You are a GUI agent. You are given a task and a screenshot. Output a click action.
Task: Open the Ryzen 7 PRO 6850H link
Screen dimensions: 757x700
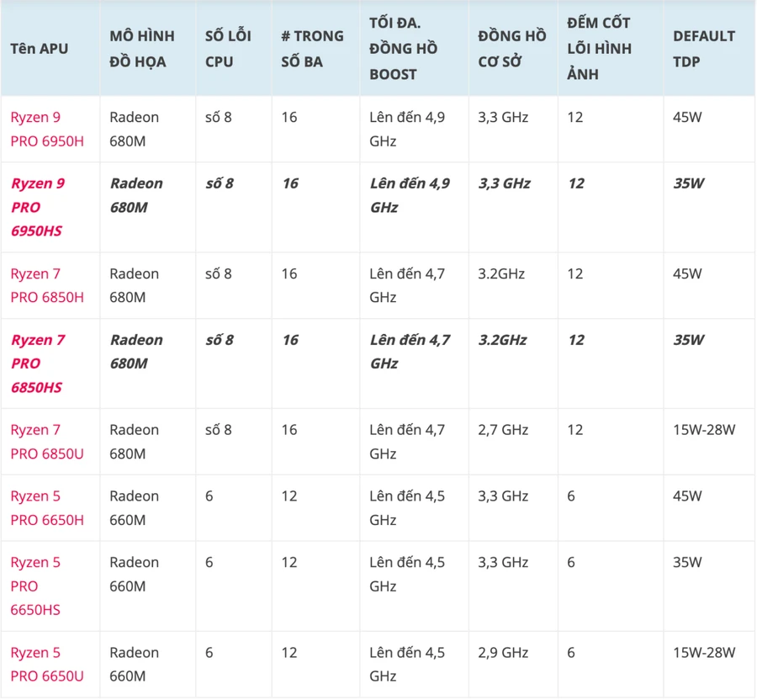(47, 285)
